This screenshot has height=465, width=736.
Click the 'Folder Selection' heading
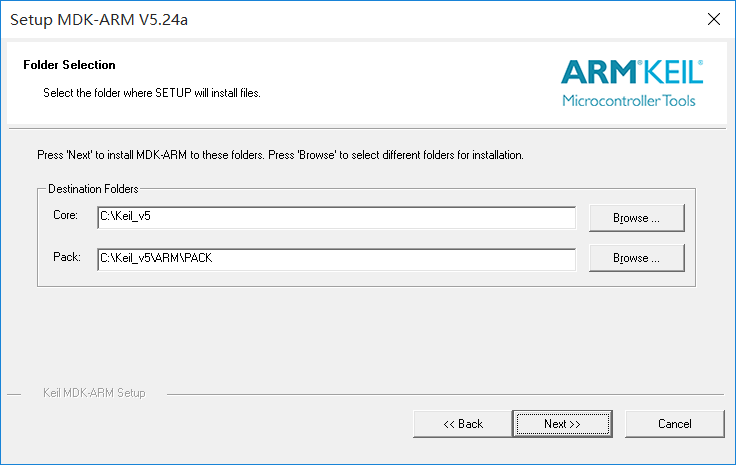tap(69, 65)
